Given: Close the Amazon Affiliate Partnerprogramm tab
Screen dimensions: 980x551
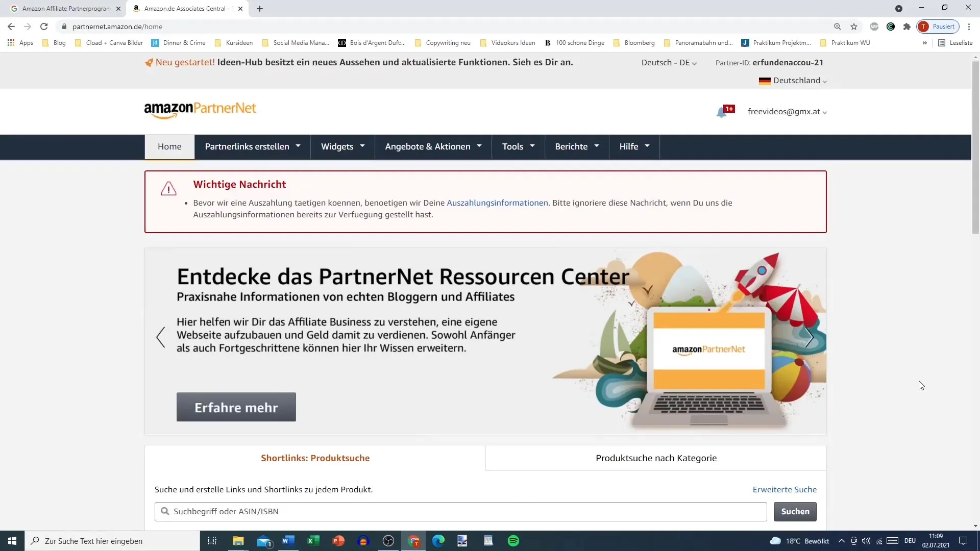Looking at the screenshot, I should (118, 9).
